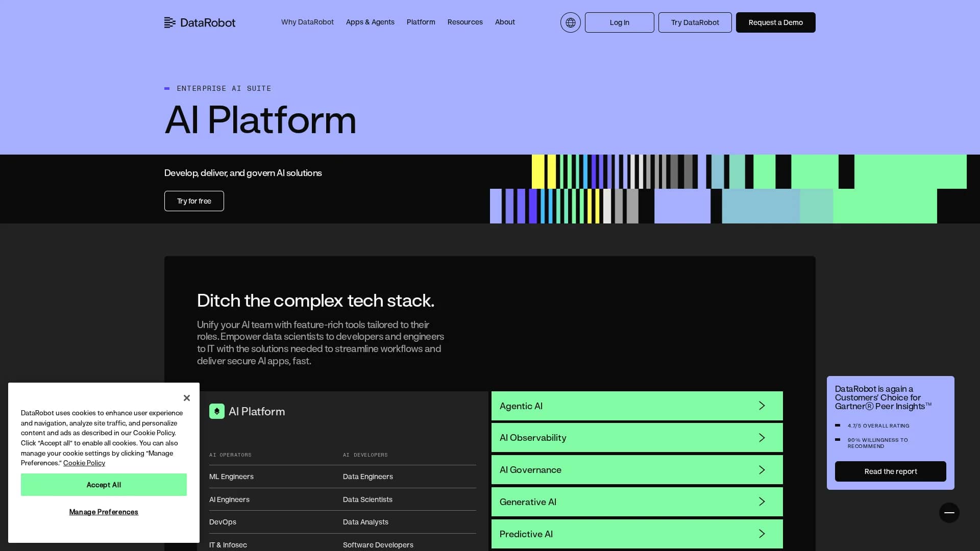Viewport: 980px width, 551px height.
Task: Select Data Engineers under AI Developers
Action: [x=368, y=477]
